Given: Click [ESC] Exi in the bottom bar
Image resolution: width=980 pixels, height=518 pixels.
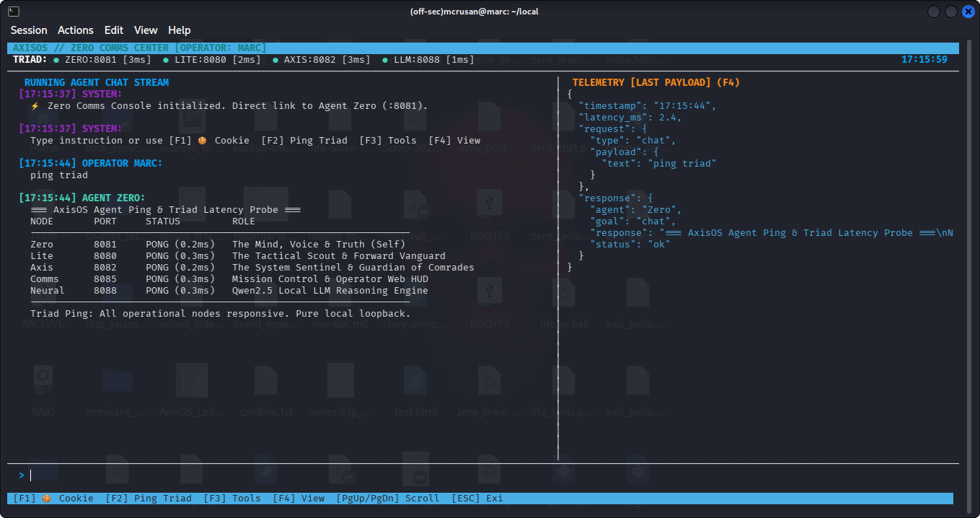Looking at the screenshot, I should [x=477, y=499].
